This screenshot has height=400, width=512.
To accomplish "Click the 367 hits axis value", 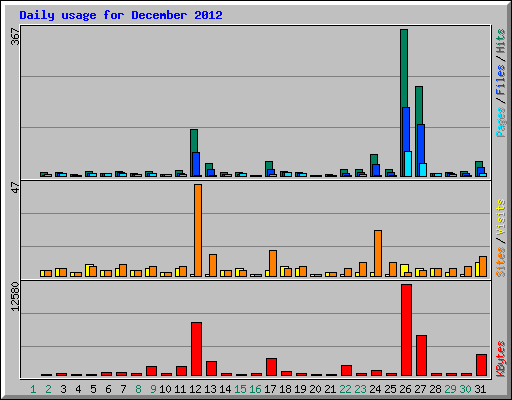I will click(x=15, y=36).
